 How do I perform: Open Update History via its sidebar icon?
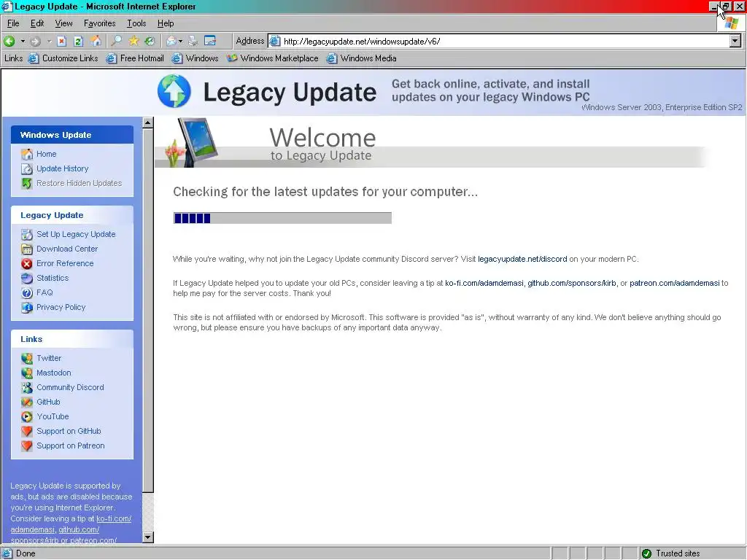tap(27, 169)
